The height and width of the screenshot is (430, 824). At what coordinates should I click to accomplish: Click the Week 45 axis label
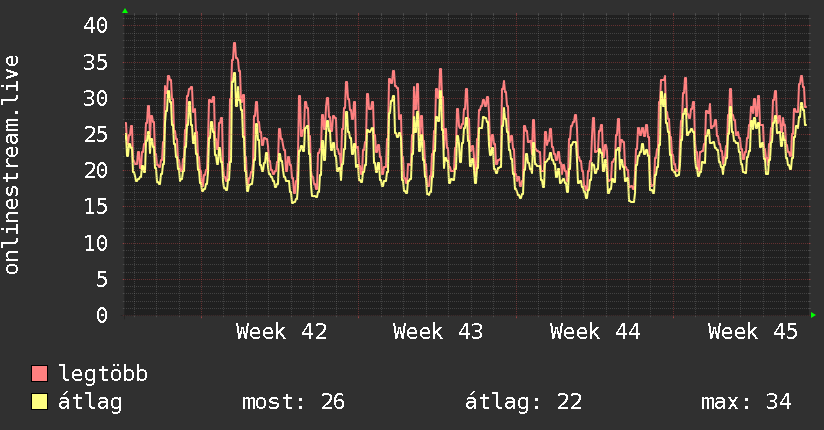pyautogui.click(x=753, y=332)
